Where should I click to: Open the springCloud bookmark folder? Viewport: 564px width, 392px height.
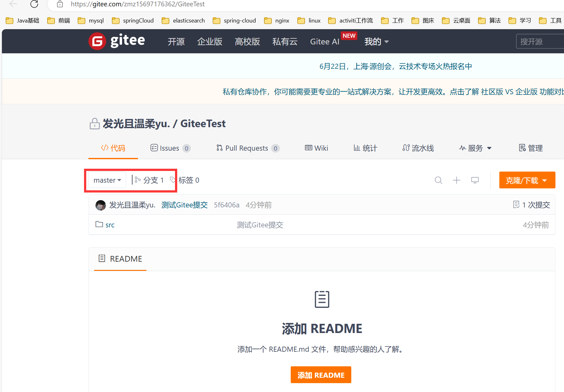(x=133, y=21)
